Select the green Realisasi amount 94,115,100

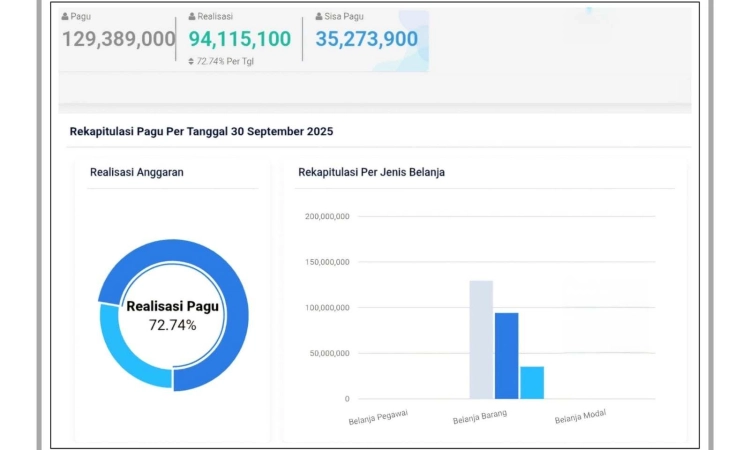pyautogui.click(x=240, y=39)
